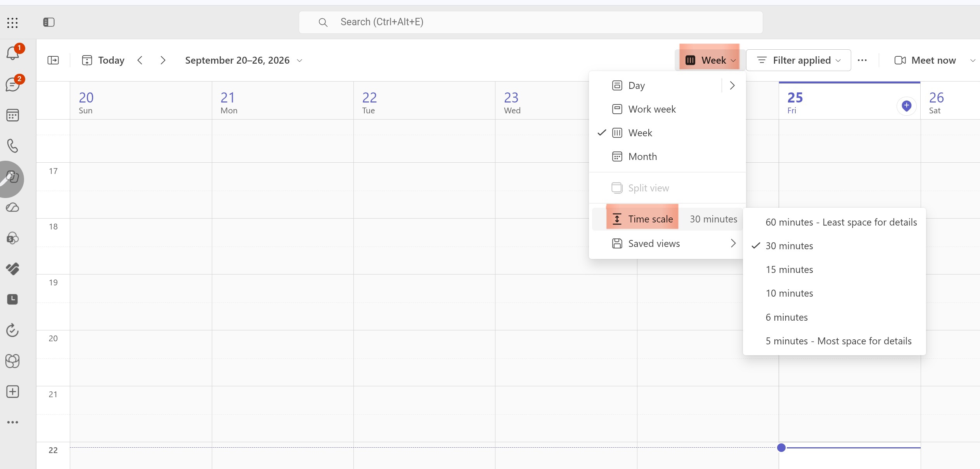Viewport: 980px width, 469px height.
Task: Go to next week arrow
Action: pos(163,60)
